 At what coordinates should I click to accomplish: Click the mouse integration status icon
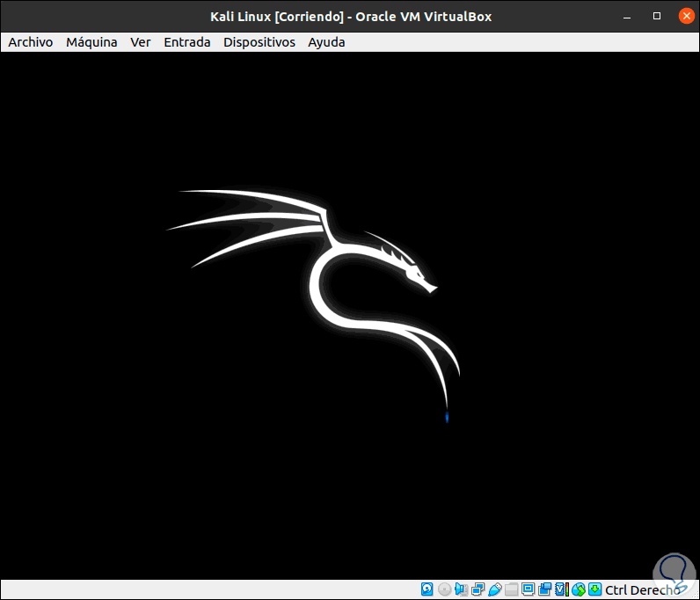click(579, 589)
